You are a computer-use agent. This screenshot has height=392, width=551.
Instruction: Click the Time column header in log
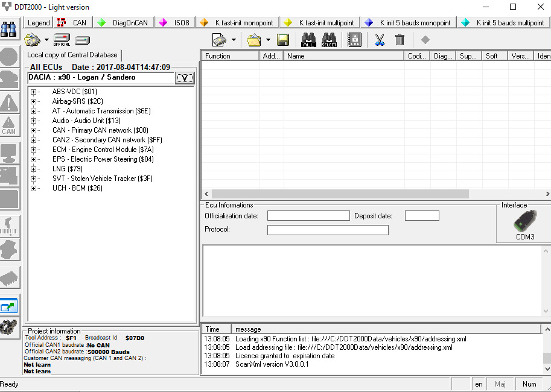tap(217, 329)
